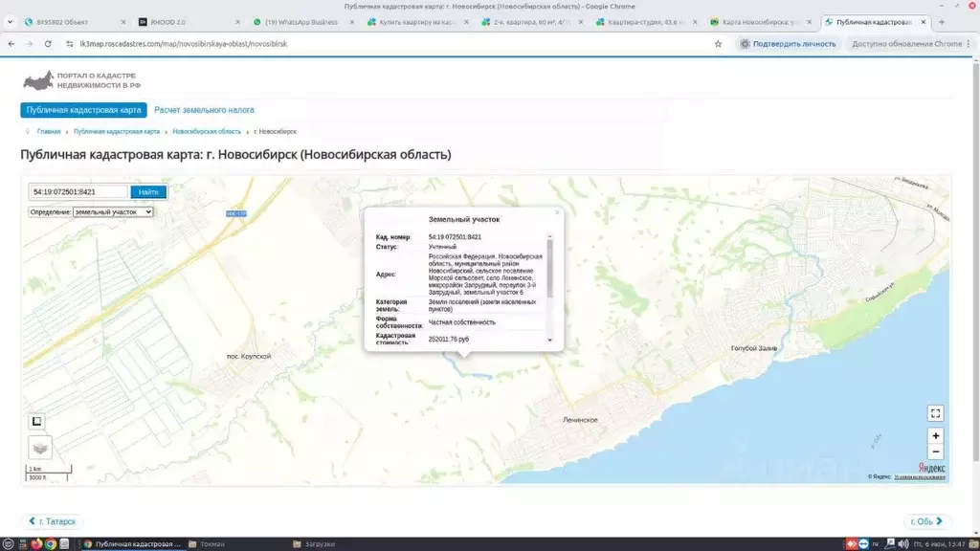Click the file manager taskbar launcher
This screenshot has width=980, height=551.
(x=64, y=544)
